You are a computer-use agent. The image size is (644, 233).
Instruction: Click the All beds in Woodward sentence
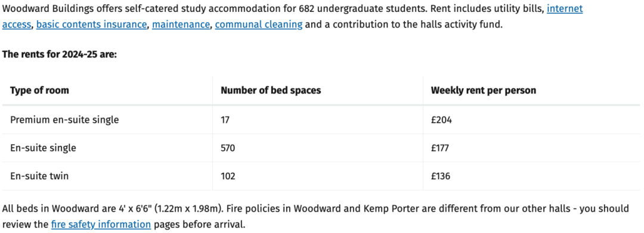113,209
